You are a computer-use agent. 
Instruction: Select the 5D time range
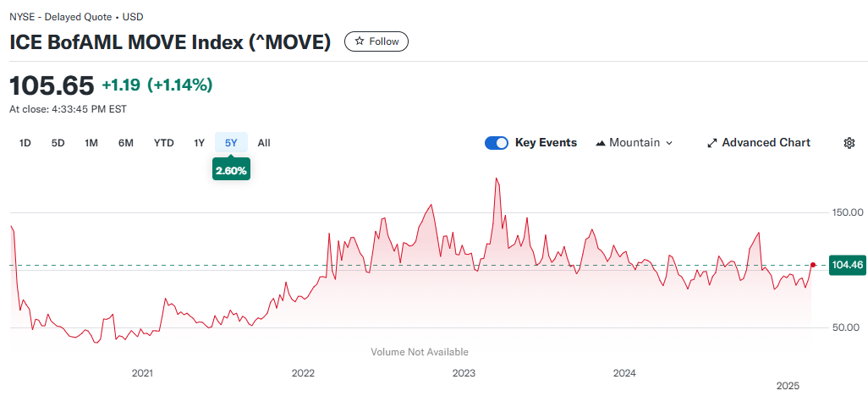(58, 143)
